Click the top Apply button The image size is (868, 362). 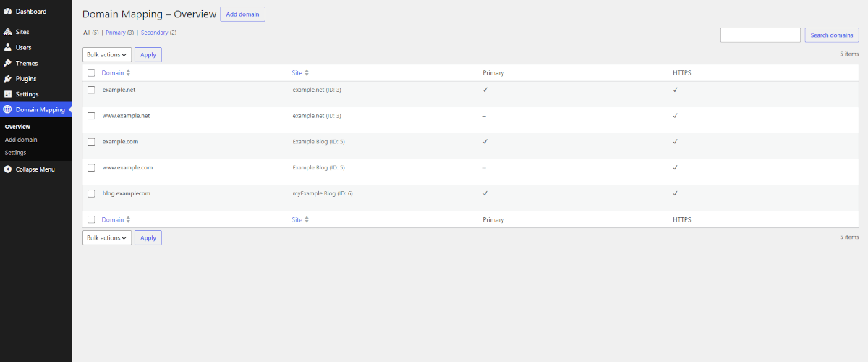click(148, 54)
